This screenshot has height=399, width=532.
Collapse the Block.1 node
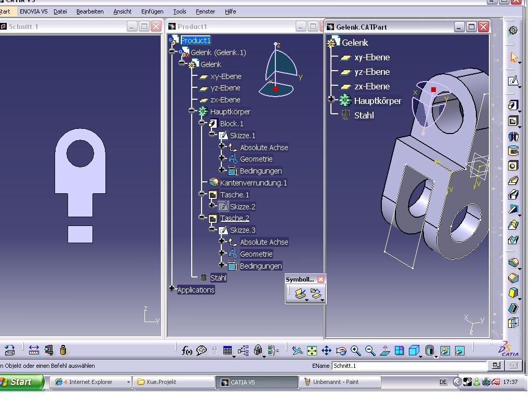202,123
